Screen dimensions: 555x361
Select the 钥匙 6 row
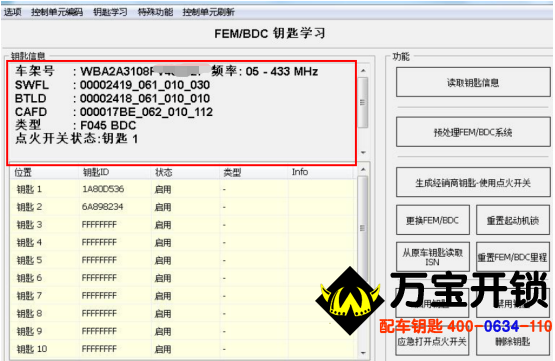tap(183, 278)
